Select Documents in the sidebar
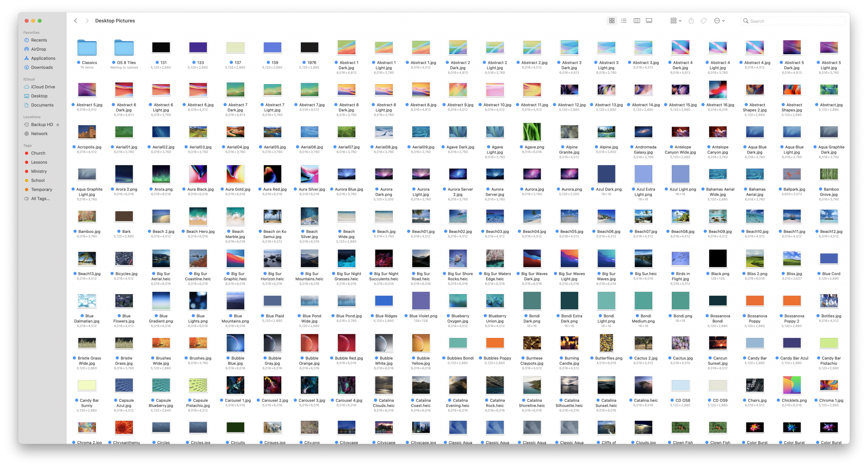868x468 pixels. 42,105
